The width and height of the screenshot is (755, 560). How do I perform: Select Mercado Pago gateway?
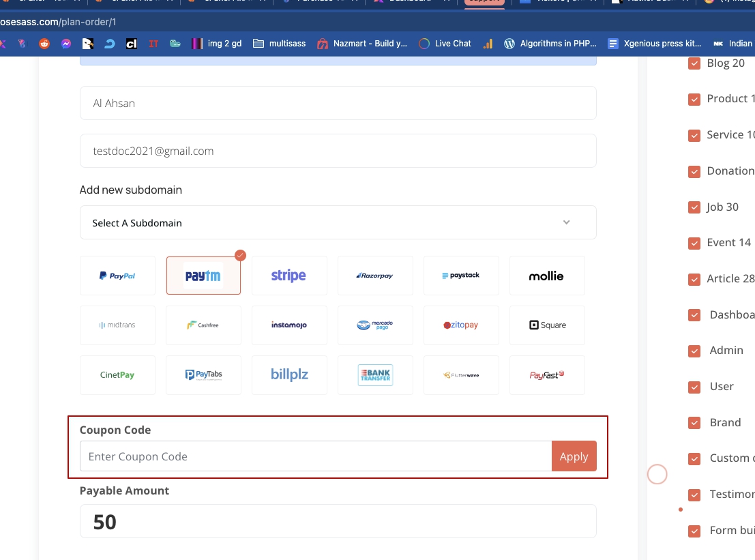point(375,325)
